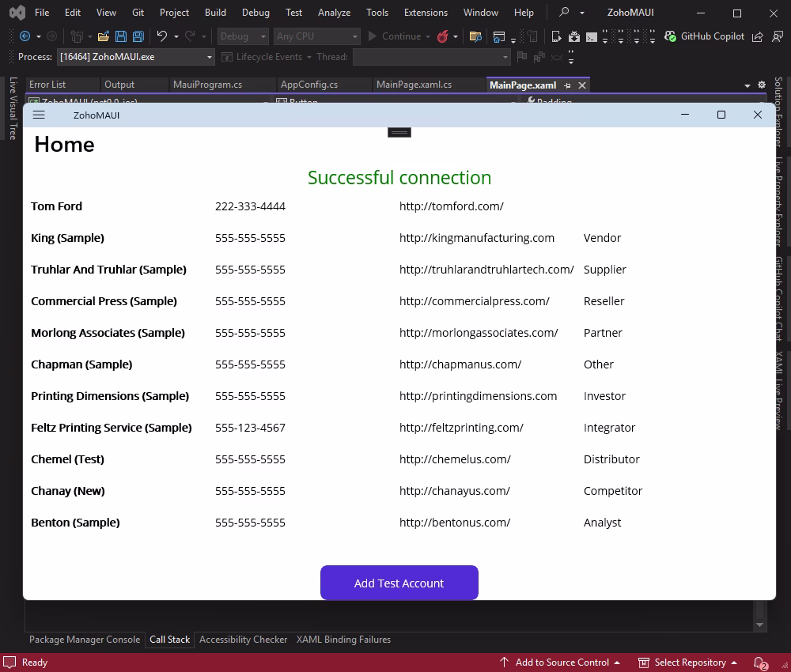791x672 pixels.
Task: Open the Thread selector dropdown
Action: pos(431,57)
